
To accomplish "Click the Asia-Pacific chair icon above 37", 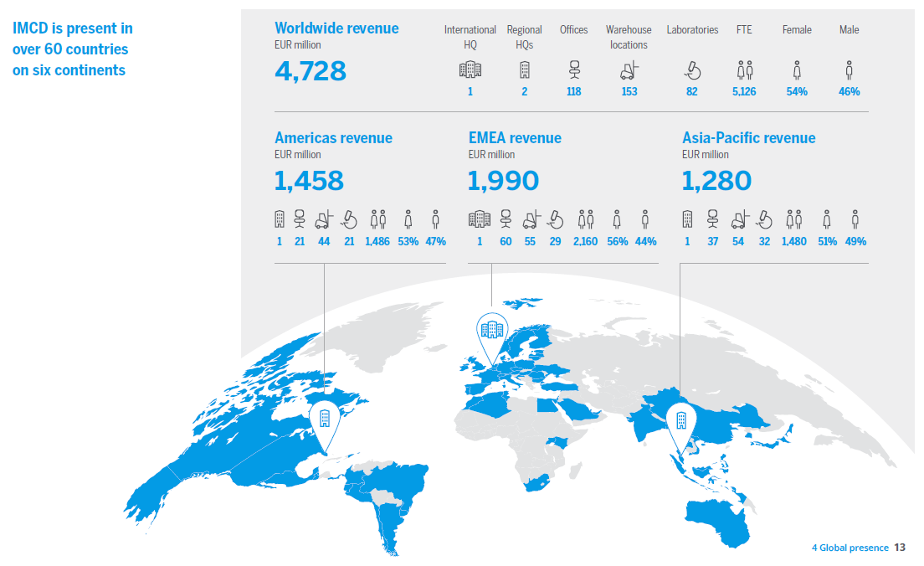I will [712, 219].
